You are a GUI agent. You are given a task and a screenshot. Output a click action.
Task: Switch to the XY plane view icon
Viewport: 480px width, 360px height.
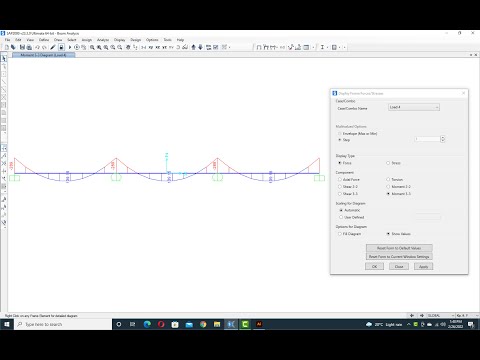(151, 47)
